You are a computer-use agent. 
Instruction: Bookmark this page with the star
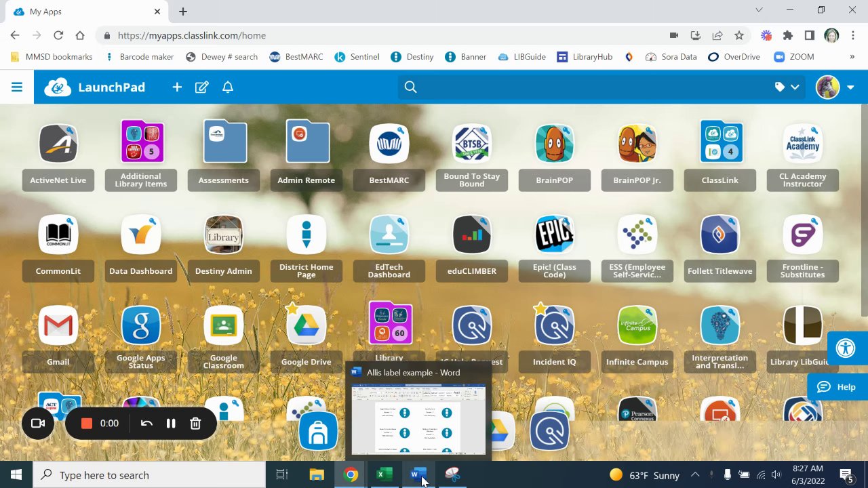click(739, 35)
